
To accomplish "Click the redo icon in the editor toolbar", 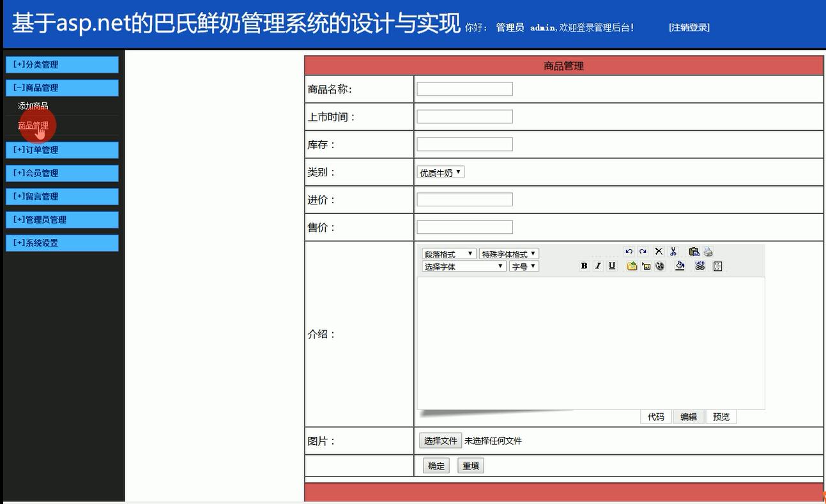I will (643, 252).
